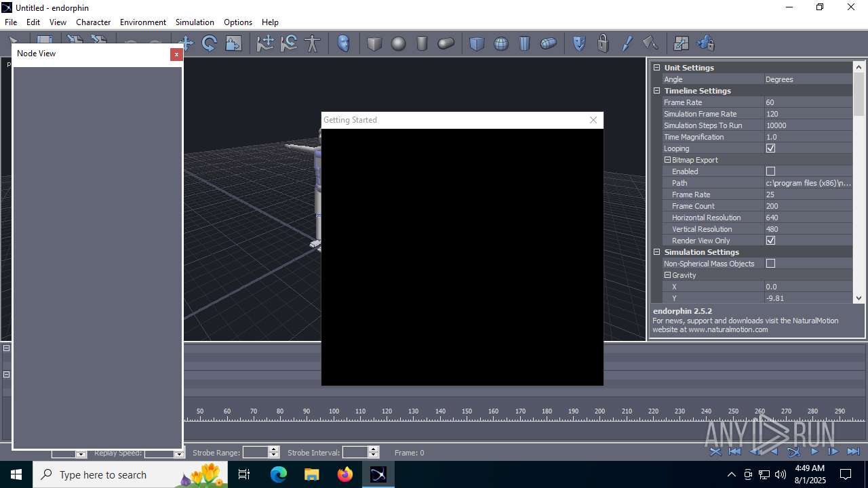Click the blue head character icon
This screenshot has width=868, height=488.
344,43
